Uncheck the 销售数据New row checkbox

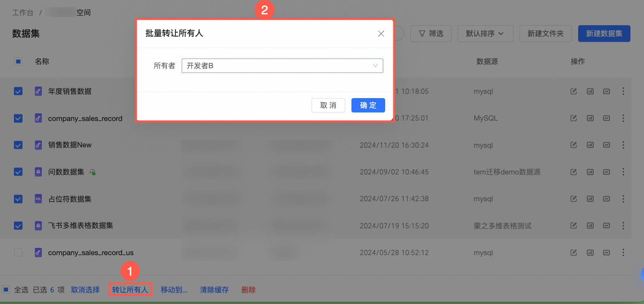tap(18, 145)
